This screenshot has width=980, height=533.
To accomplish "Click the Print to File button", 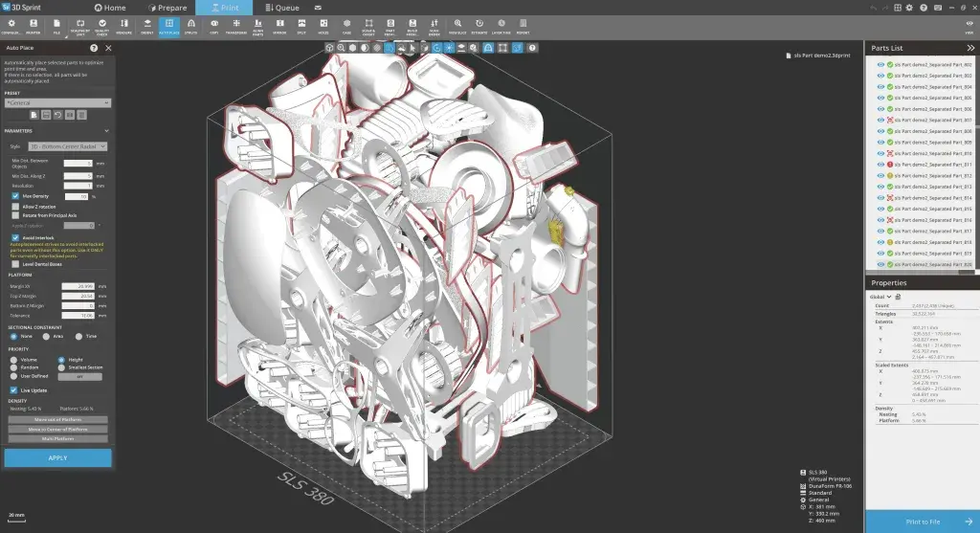I will pyautogui.click(x=923, y=522).
